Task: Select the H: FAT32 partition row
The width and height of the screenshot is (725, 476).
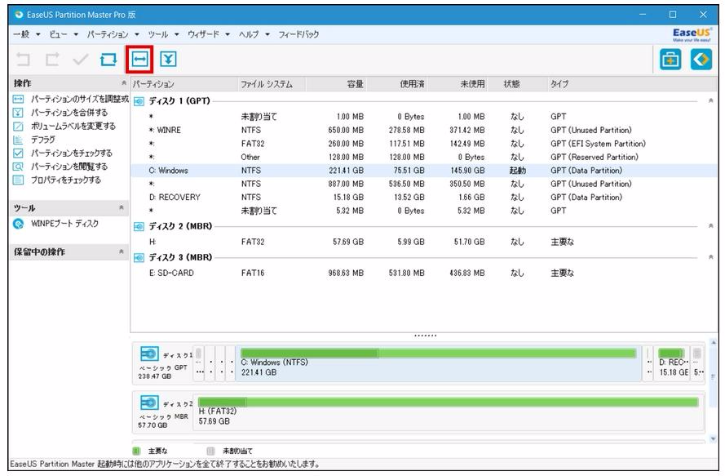Action: (x=424, y=242)
